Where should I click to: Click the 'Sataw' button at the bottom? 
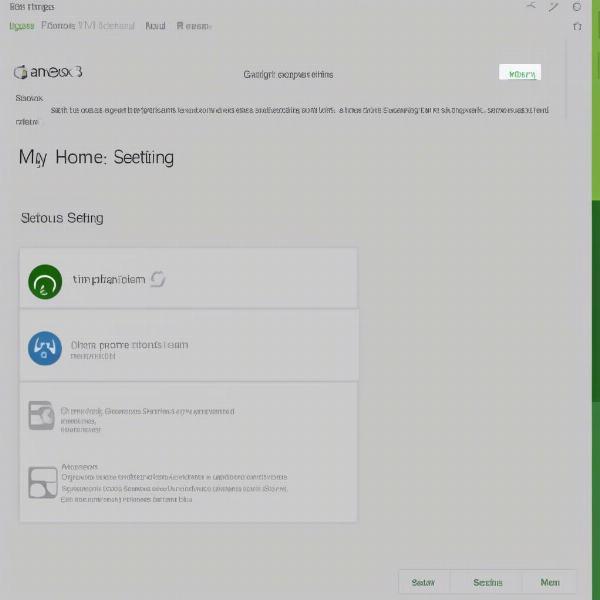click(x=423, y=582)
